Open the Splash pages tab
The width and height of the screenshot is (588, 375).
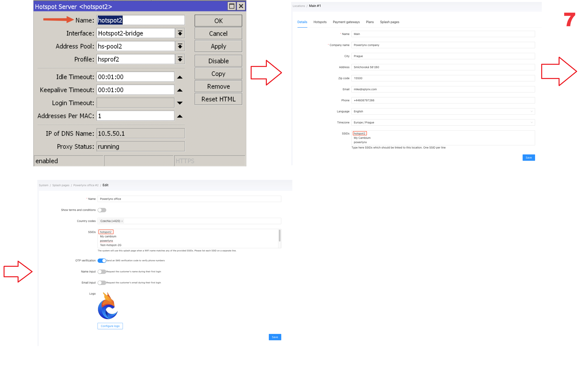[389, 22]
